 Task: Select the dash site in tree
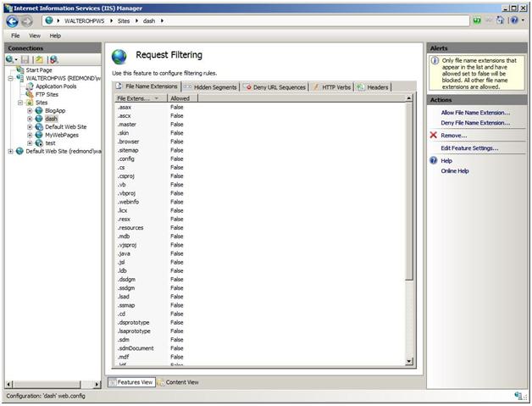pos(51,119)
